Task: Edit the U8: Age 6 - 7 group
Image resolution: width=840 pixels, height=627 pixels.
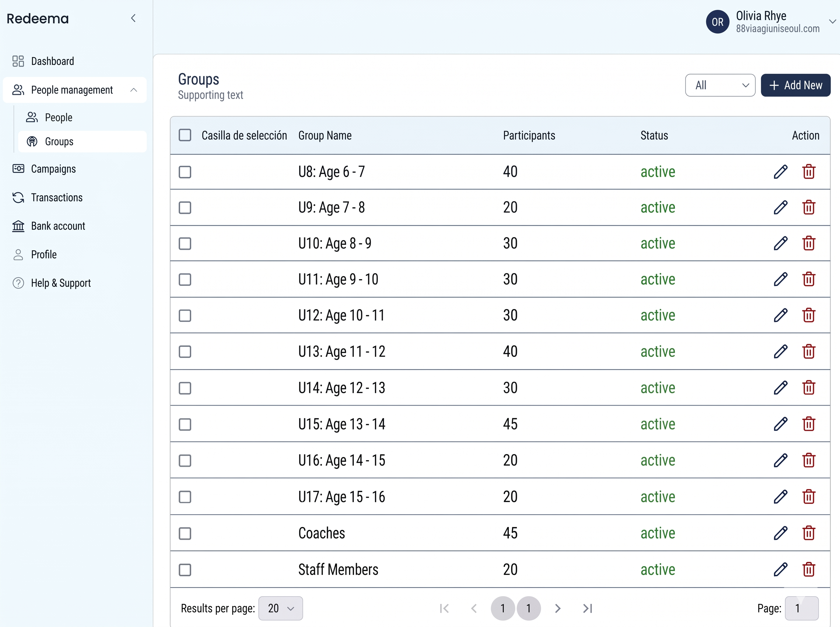Action: point(780,171)
